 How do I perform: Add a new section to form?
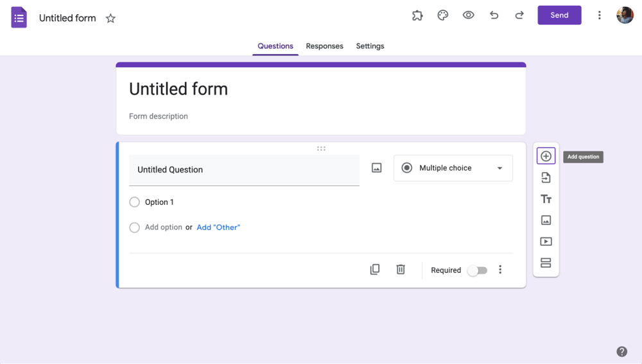click(x=546, y=263)
